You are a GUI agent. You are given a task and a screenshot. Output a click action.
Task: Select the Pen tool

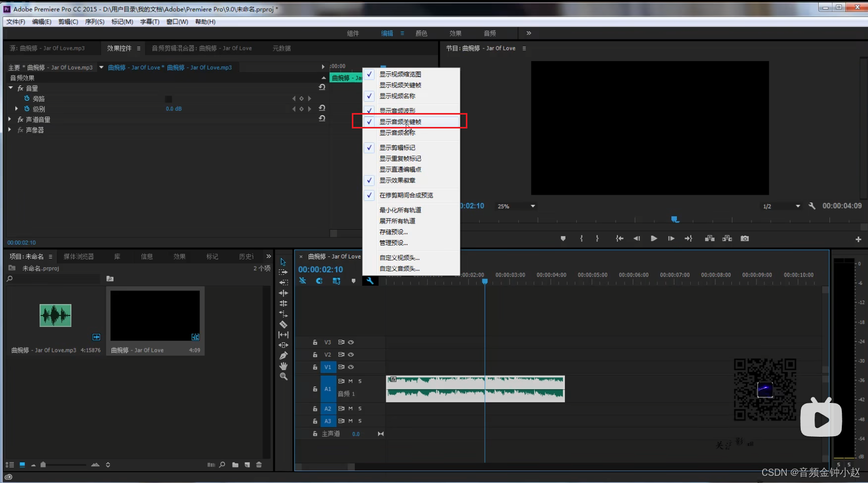pos(283,356)
